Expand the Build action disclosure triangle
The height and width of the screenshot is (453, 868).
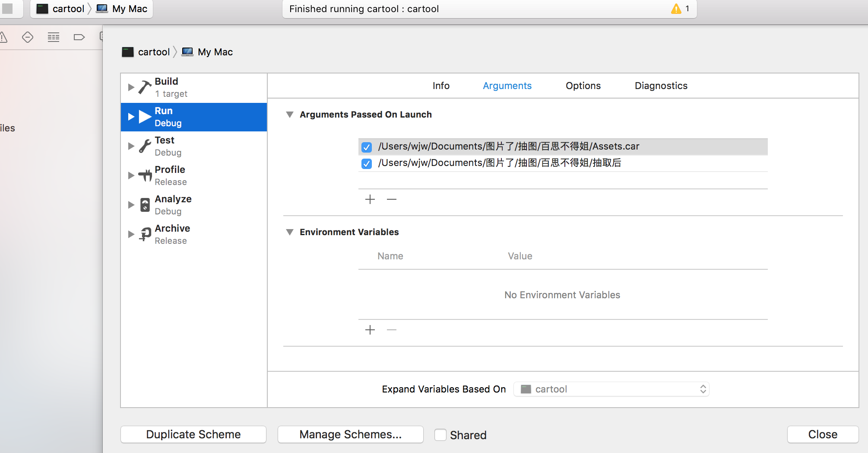click(131, 87)
